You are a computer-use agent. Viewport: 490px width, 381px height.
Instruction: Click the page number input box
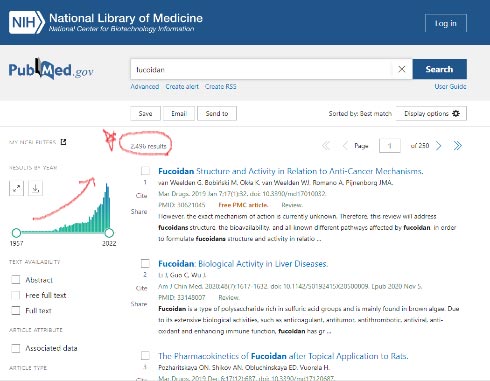click(x=390, y=146)
